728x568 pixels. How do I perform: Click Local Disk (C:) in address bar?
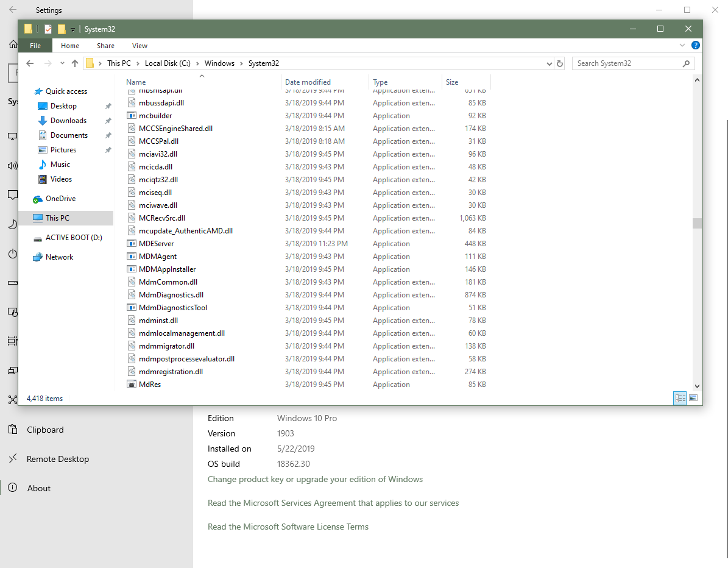click(x=168, y=63)
